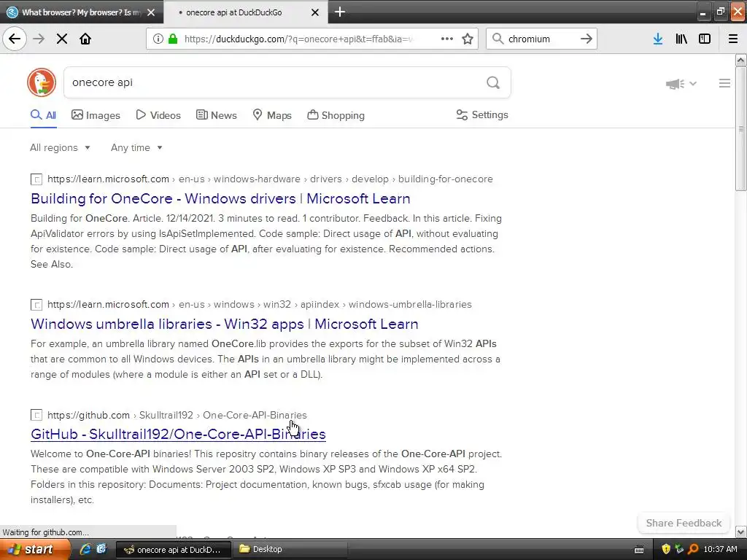Image resolution: width=747 pixels, height=560 pixels.
Task: Close the 'What browser?' tab
Action: pos(151,12)
